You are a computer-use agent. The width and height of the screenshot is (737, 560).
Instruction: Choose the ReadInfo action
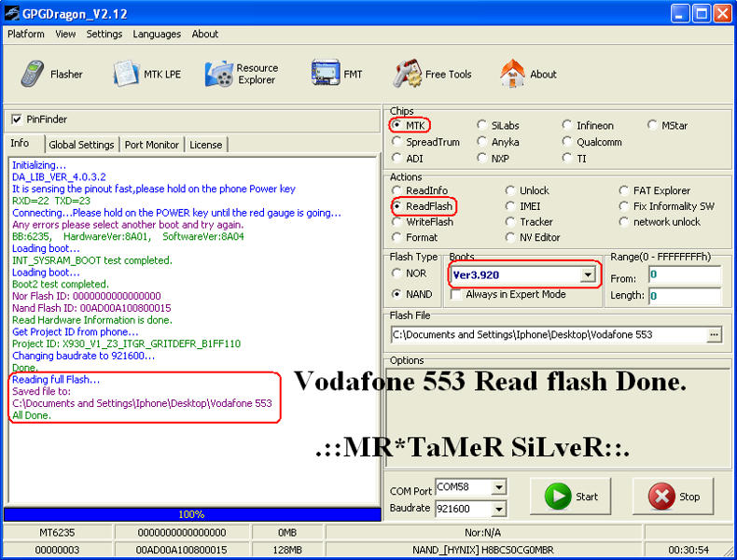coord(396,190)
